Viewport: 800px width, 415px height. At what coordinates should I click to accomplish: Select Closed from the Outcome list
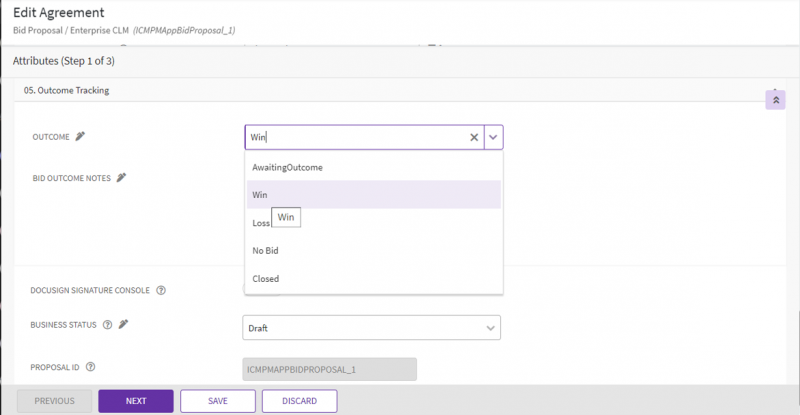(x=374, y=279)
